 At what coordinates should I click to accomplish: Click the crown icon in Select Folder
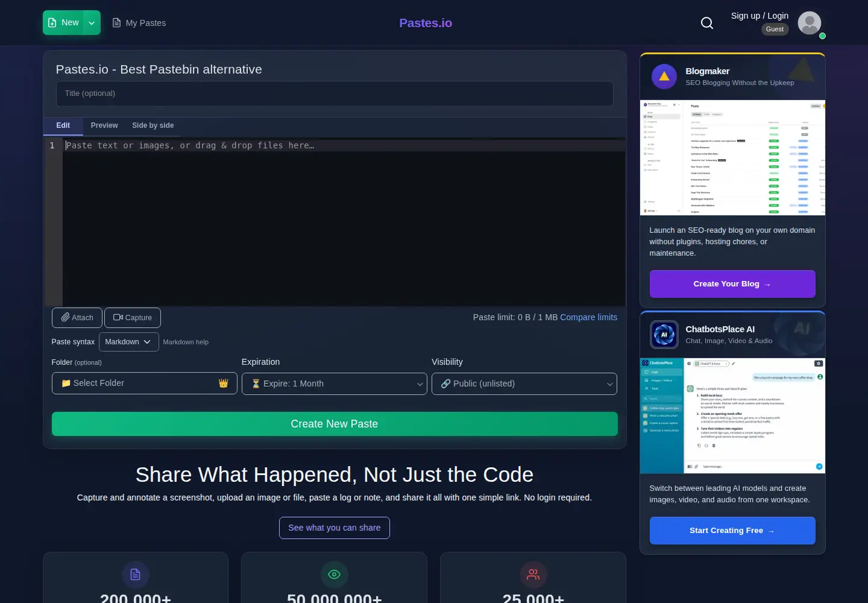[x=224, y=384]
